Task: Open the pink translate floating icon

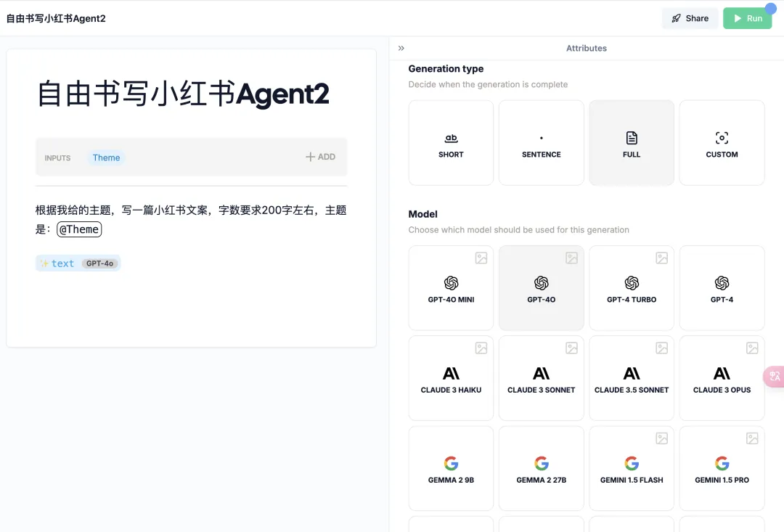Action: [x=774, y=376]
